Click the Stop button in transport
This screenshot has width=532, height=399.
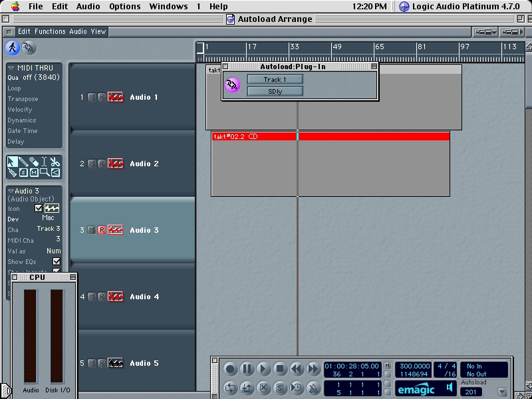pos(280,369)
